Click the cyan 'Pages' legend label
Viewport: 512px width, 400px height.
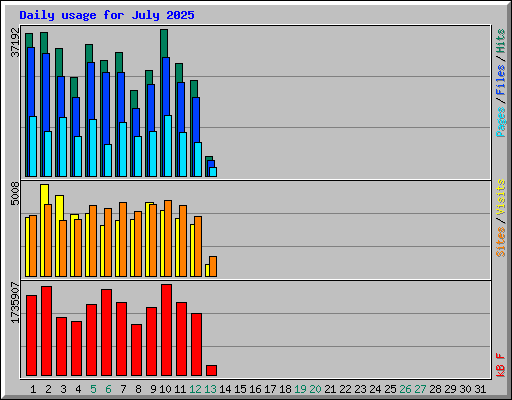point(501,122)
